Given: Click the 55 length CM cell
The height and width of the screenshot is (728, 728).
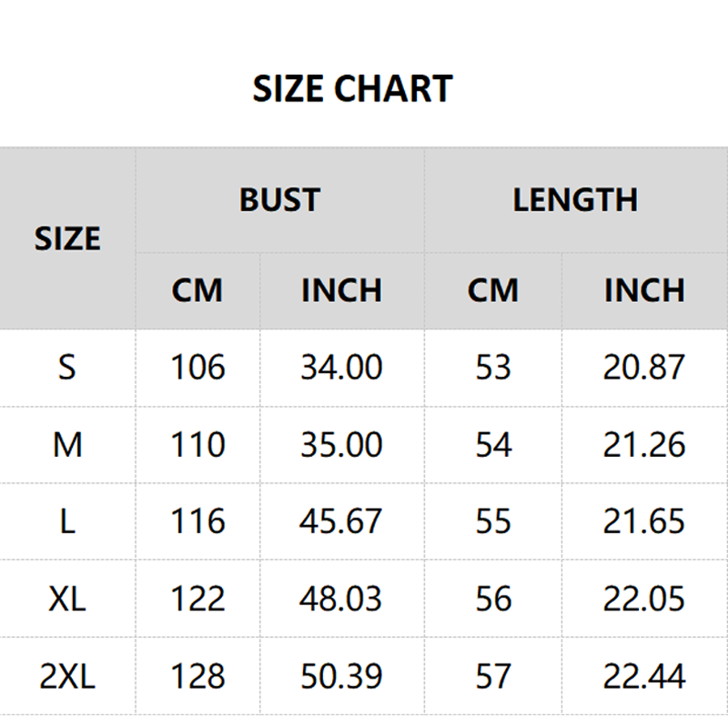Looking at the screenshot, I should click(493, 521).
